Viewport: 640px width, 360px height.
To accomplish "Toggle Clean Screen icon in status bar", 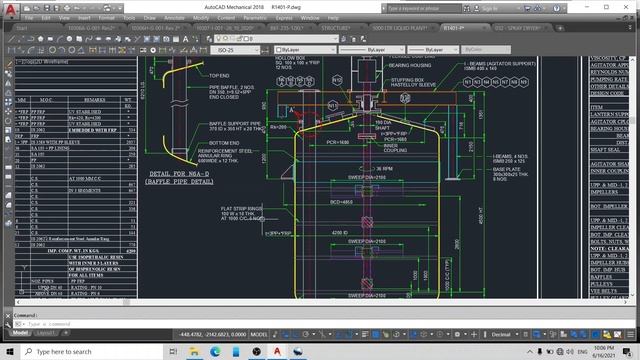I will tap(618, 334).
